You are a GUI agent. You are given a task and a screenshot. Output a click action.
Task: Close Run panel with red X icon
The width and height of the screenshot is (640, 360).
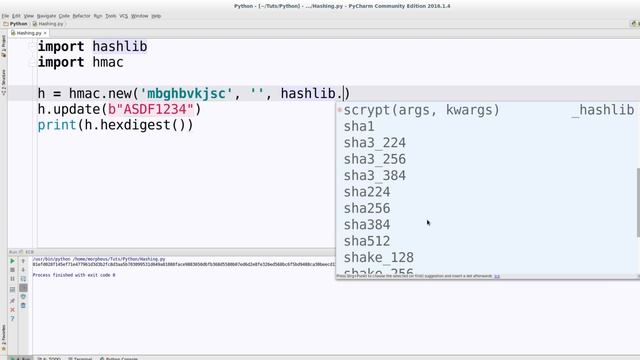click(12, 310)
